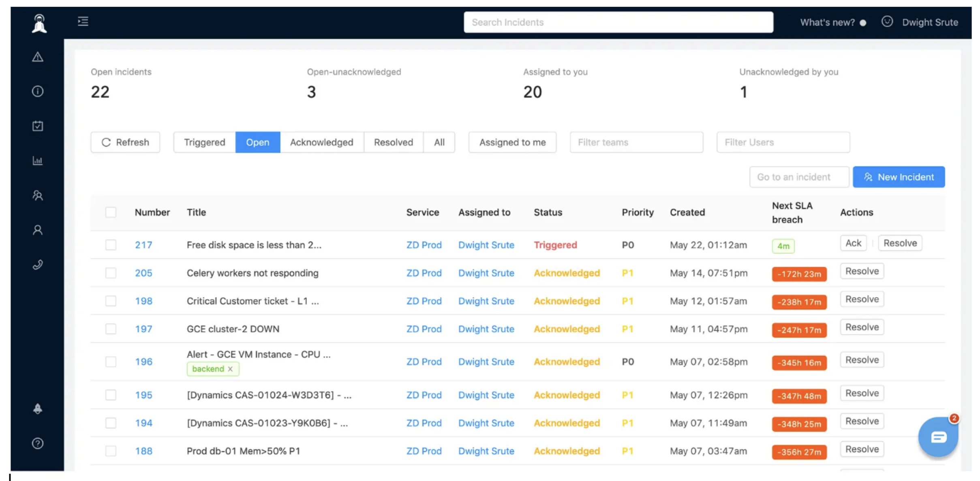Switch to the Triggered tab

[204, 142]
